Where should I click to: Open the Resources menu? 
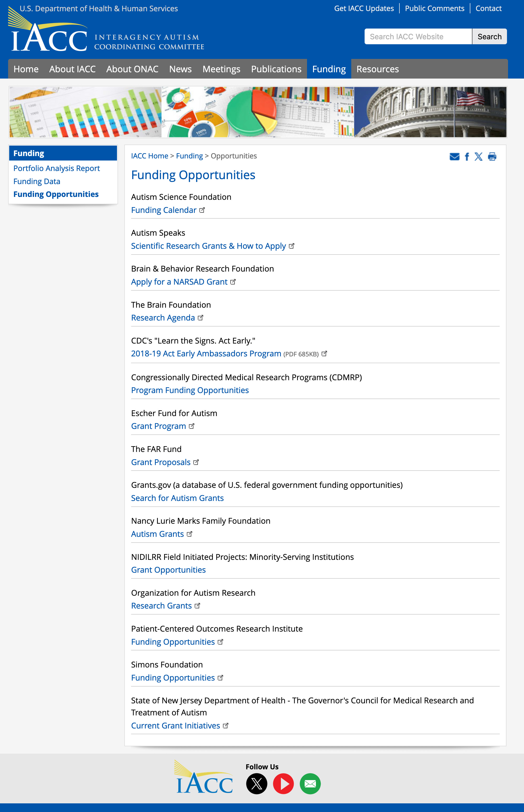tap(378, 69)
